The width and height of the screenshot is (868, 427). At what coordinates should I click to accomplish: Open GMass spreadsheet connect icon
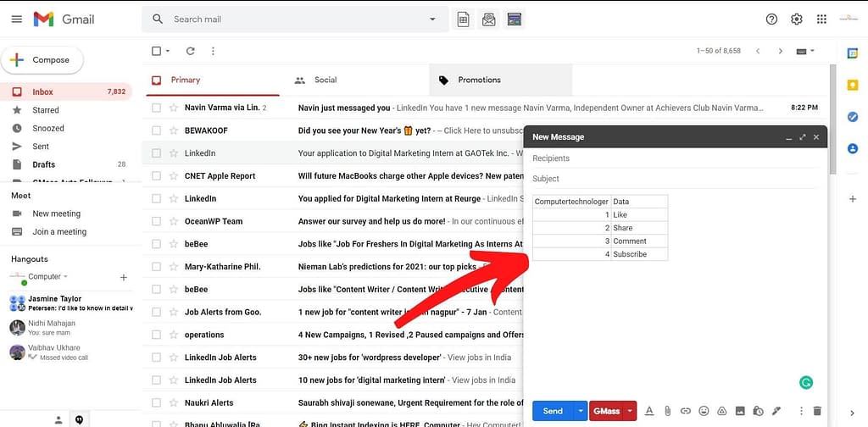tap(464, 19)
